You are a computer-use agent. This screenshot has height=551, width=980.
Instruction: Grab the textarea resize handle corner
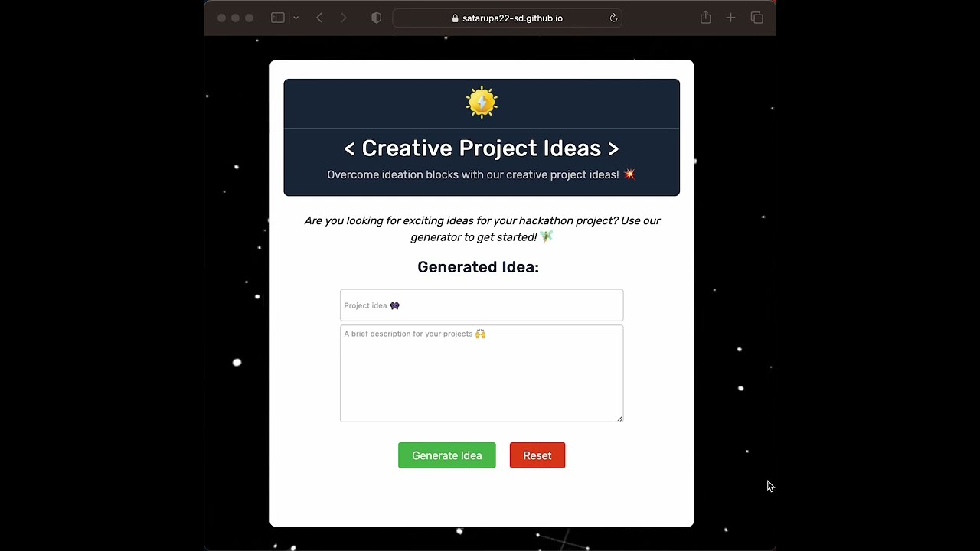620,419
